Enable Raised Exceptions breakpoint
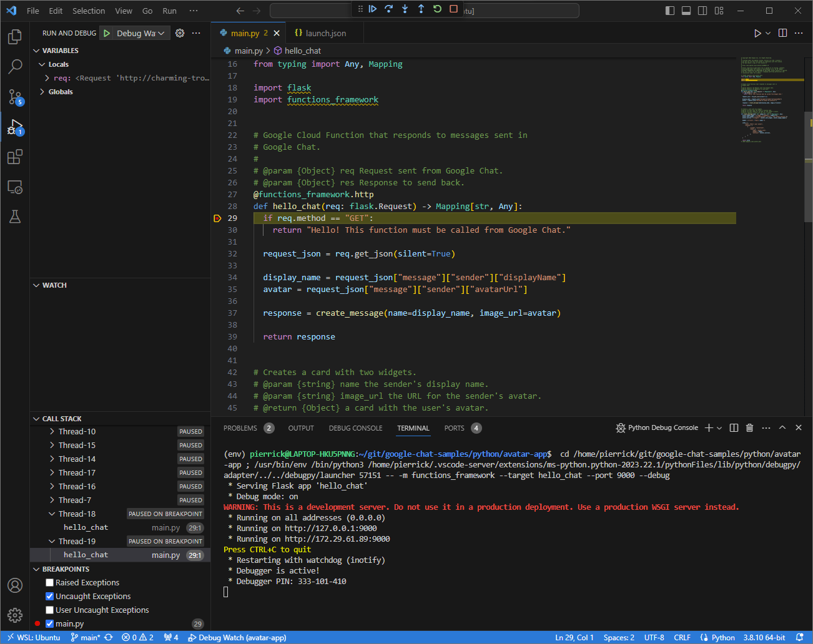Screen dimensions: 813x644 [x=50, y=583]
